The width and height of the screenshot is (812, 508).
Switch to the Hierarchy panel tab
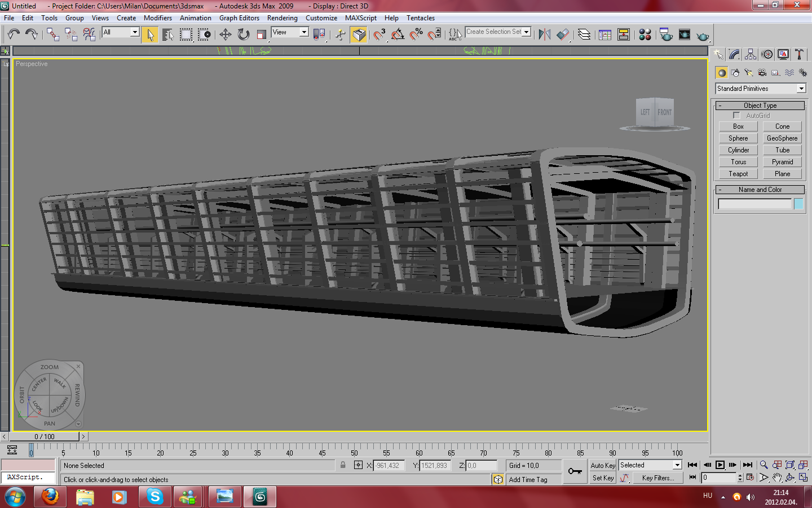coord(751,54)
